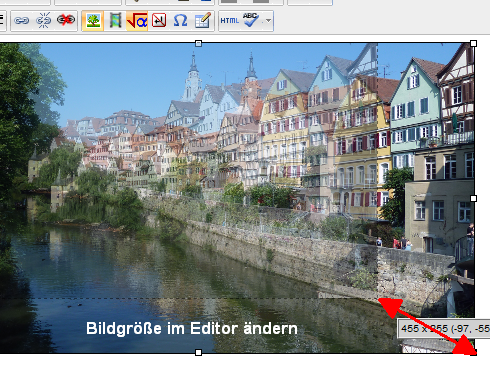Image resolution: width=490 pixels, height=371 pixels.
Task: Click the right-middle resize handle of image
Action: (473, 199)
